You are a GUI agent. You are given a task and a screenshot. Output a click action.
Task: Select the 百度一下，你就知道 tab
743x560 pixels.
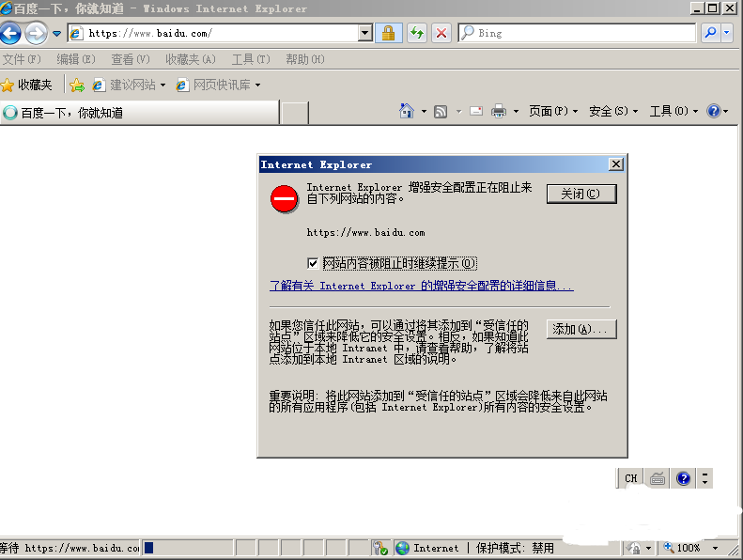click(x=139, y=113)
